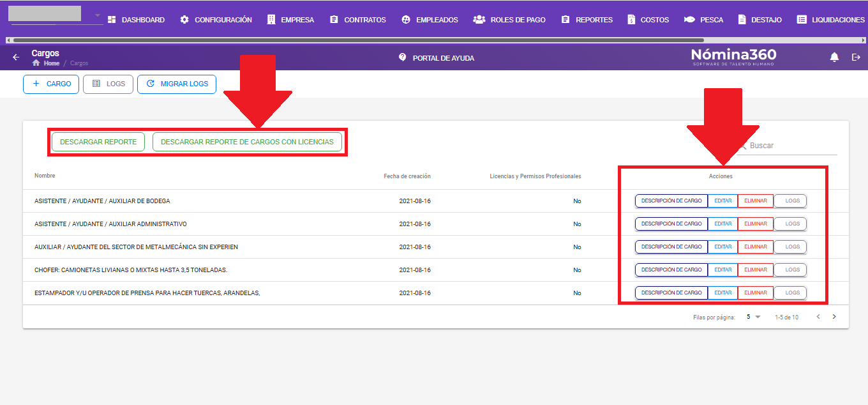Select text ASISTENTE / AYUDANTE / AUXILIAR ADMINISTRATIVO

[x=110, y=224]
